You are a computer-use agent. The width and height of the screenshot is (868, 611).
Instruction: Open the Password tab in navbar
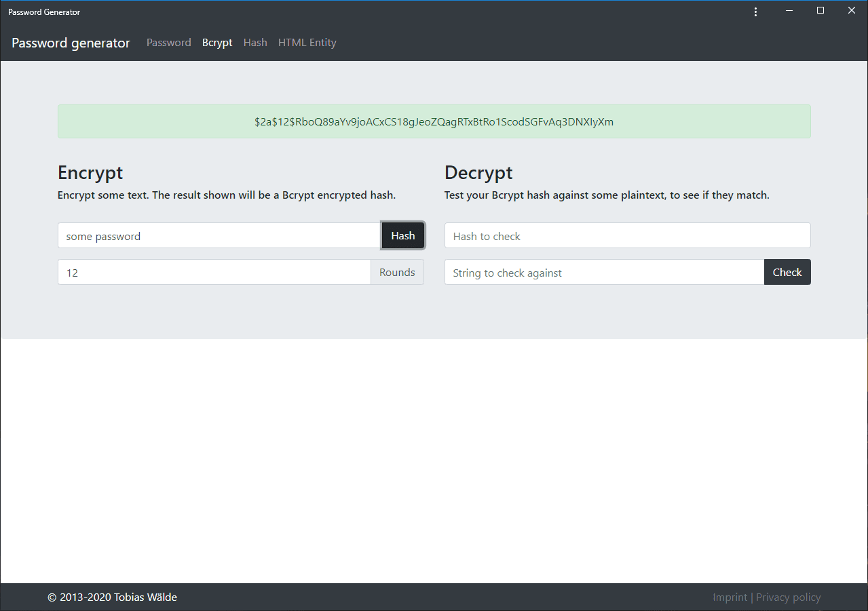click(169, 43)
